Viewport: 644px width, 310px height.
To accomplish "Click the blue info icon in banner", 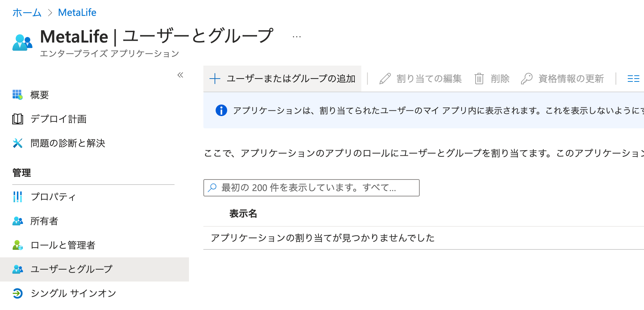I will [221, 110].
